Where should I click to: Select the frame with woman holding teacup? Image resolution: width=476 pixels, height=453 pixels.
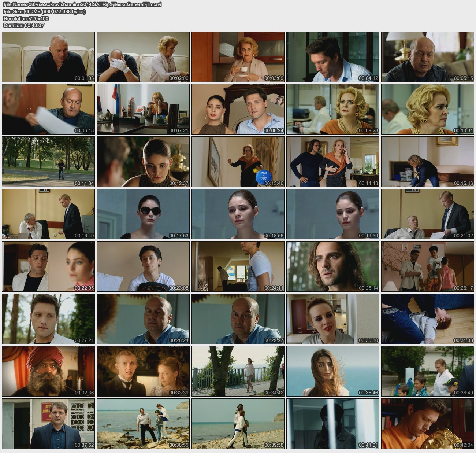[238, 57]
